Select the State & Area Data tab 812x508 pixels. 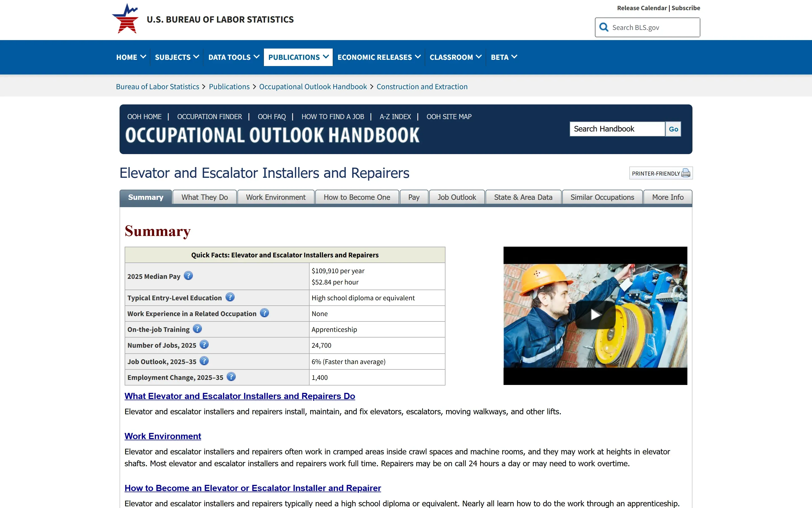point(523,197)
